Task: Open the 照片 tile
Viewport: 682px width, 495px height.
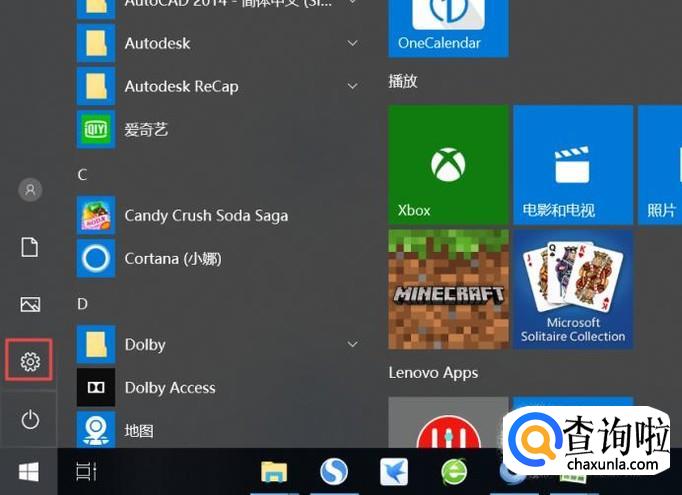Action: point(660,164)
